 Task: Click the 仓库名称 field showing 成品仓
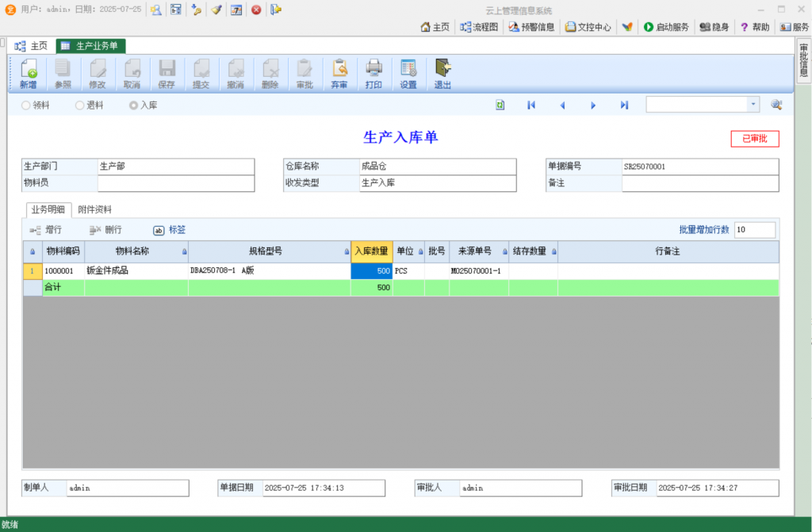coord(438,166)
